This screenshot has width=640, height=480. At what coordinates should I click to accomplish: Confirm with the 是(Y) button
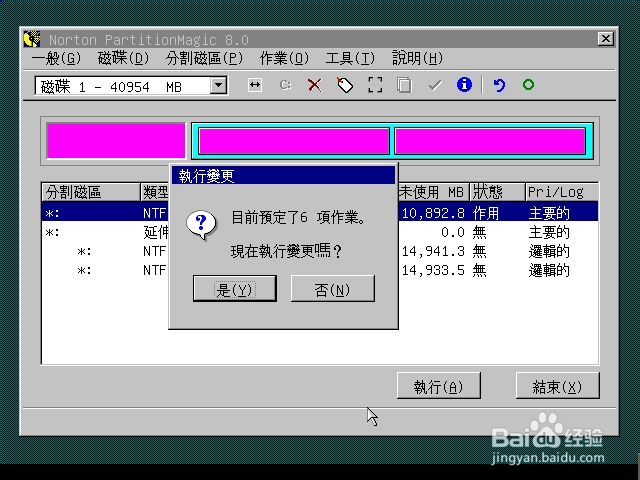pos(235,289)
